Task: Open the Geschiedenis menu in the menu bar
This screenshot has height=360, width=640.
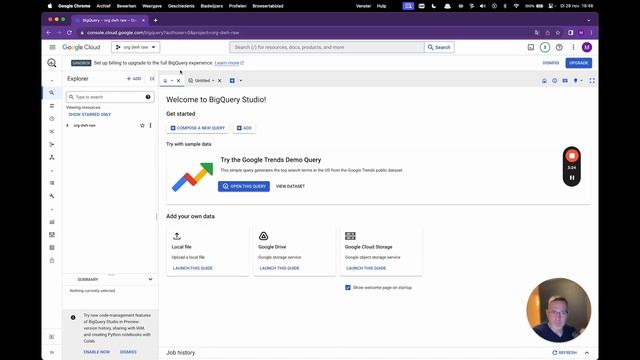Action: point(181,6)
